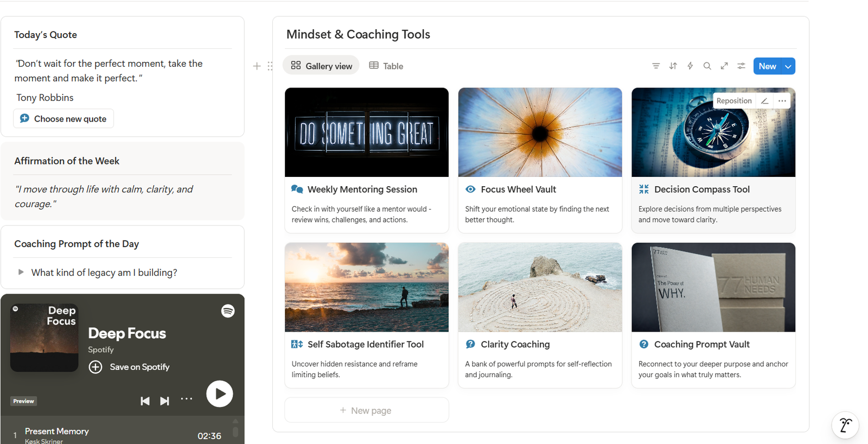
Task: Click the pencil edit icon on compass card
Action: (x=764, y=101)
